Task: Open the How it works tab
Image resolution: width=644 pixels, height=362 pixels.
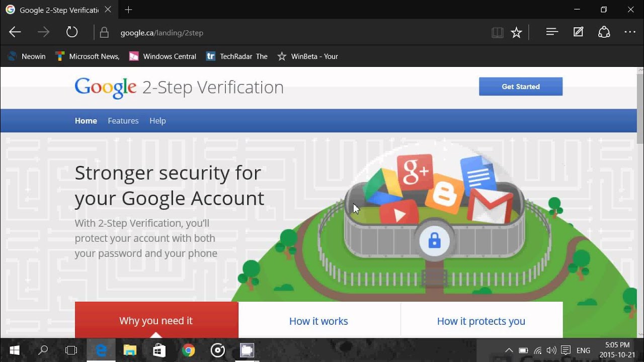Action: (x=319, y=320)
